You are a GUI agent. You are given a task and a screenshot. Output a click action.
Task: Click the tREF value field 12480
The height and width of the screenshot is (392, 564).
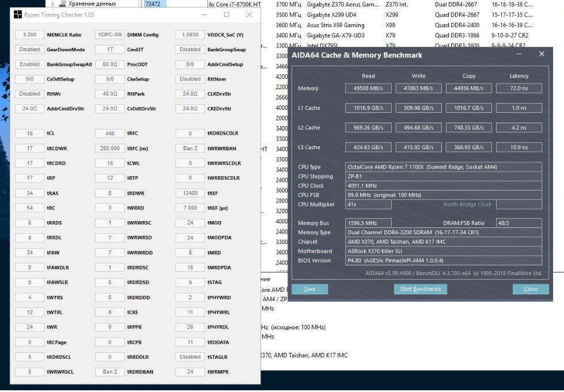click(190, 193)
